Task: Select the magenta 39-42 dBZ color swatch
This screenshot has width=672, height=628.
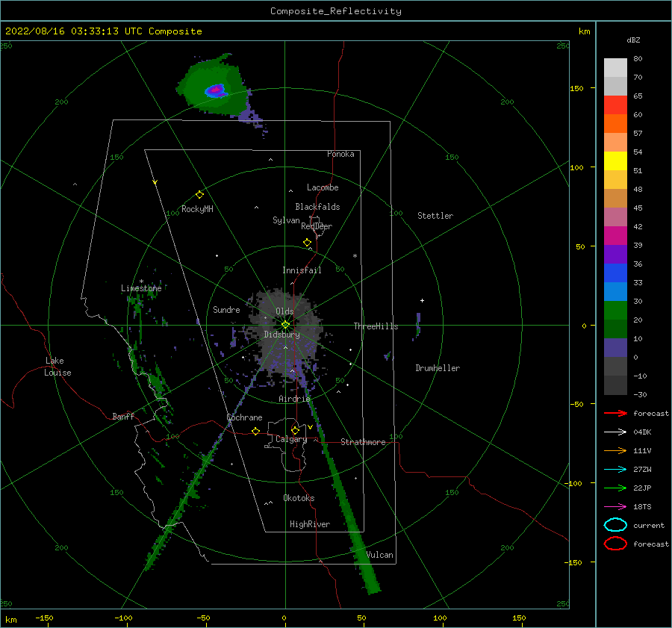Action: 615,235
